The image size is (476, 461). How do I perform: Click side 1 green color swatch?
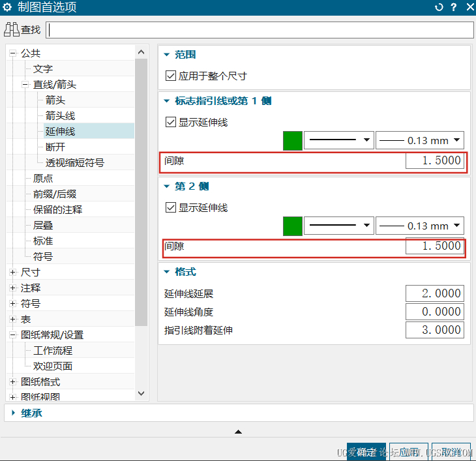point(293,140)
